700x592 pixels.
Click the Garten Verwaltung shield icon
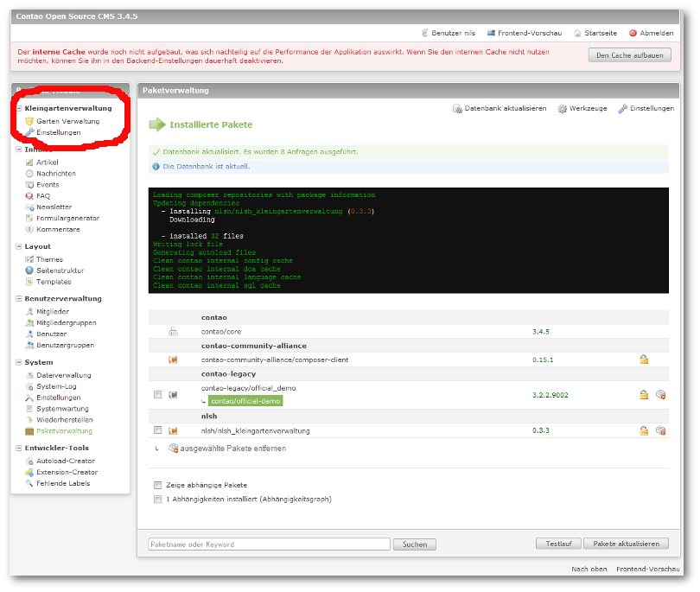[29, 121]
